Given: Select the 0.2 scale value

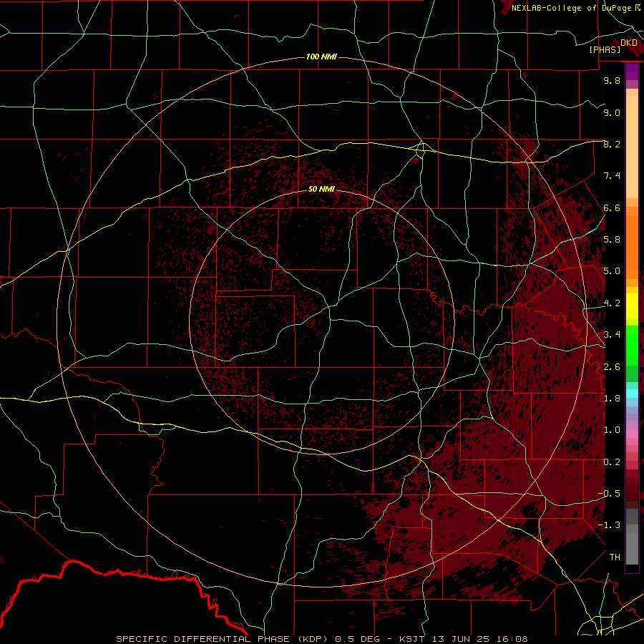Looking at the screenshot, I should (x=612, y=462).
